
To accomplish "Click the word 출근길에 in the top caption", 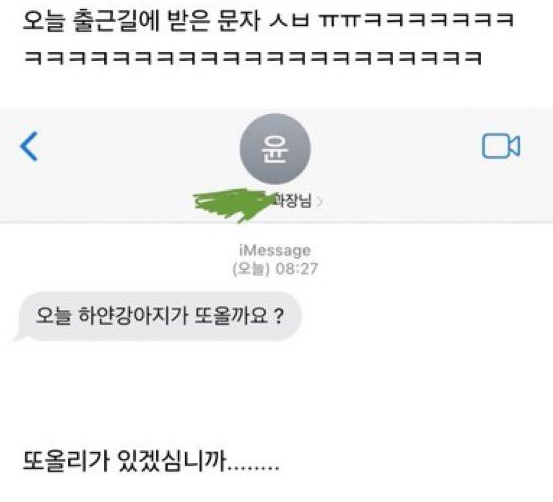I will point(116,20).
